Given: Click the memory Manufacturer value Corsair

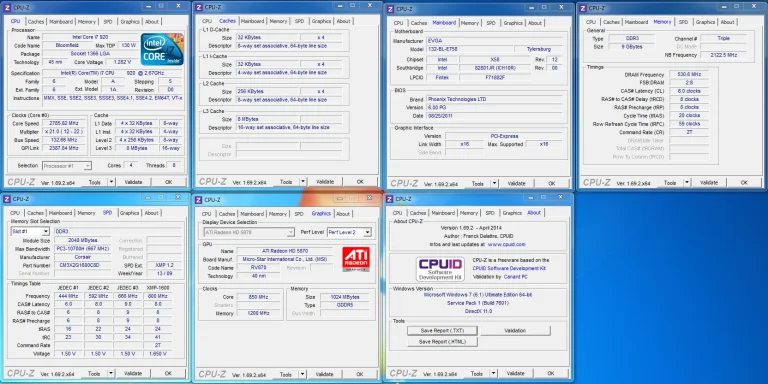Looking at the screenshot, I should point(83,257).
